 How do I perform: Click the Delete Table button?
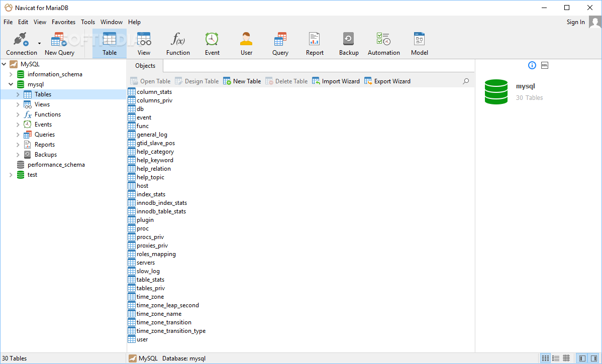click(x=286, y=81)
